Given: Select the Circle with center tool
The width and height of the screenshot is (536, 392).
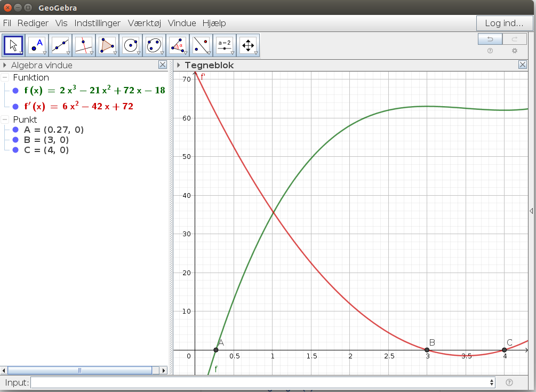Looking at the screenshot, I should pos(131,45).
